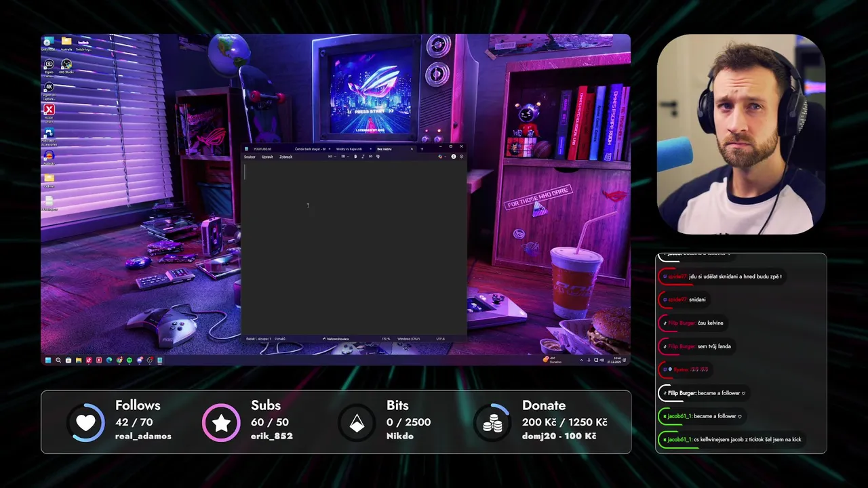This screenshot has width=868, height=488.
Task: Click the line and column status entry
Action: coord(258,339)
